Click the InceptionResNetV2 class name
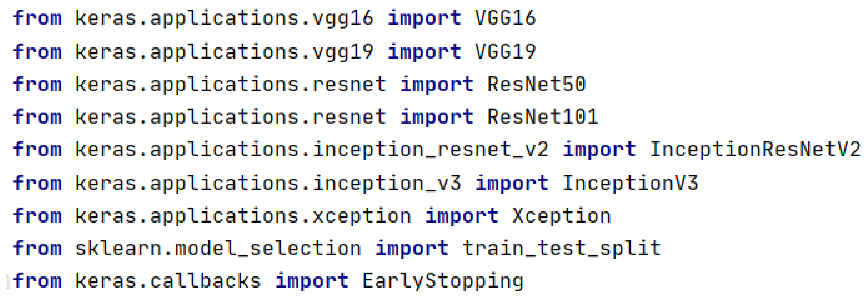Screen dimensions: 868x299 [x=755, y=149]
